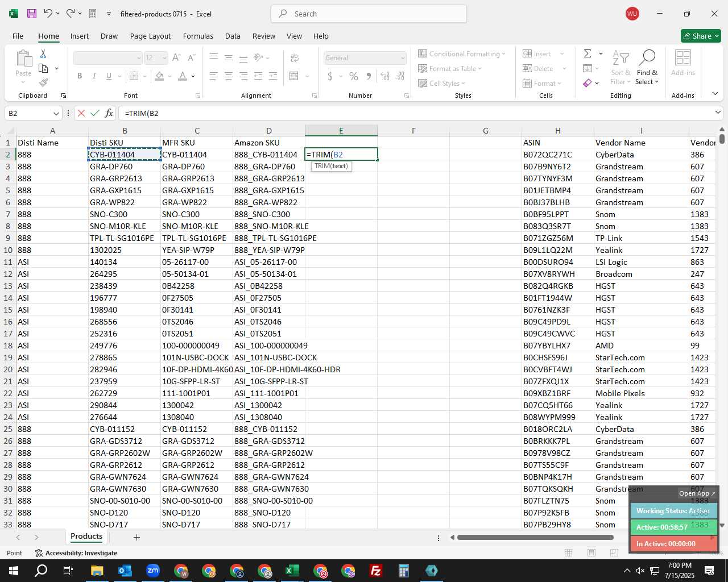Open the File menu tab
This screenshot has width=728, height=582.
[18, 36]
